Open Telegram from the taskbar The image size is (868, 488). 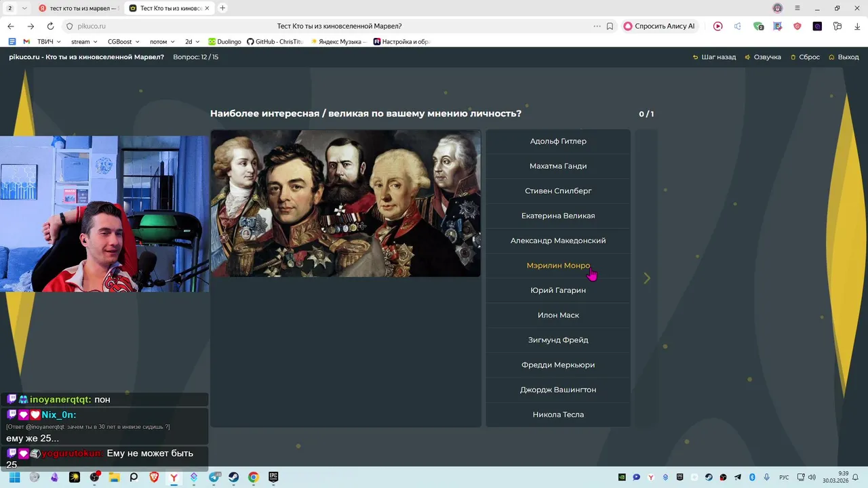[x=214, y=477]
